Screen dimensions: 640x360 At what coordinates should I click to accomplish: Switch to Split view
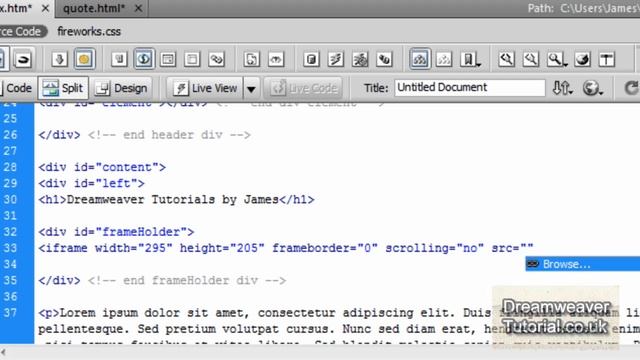click(63, 88)
